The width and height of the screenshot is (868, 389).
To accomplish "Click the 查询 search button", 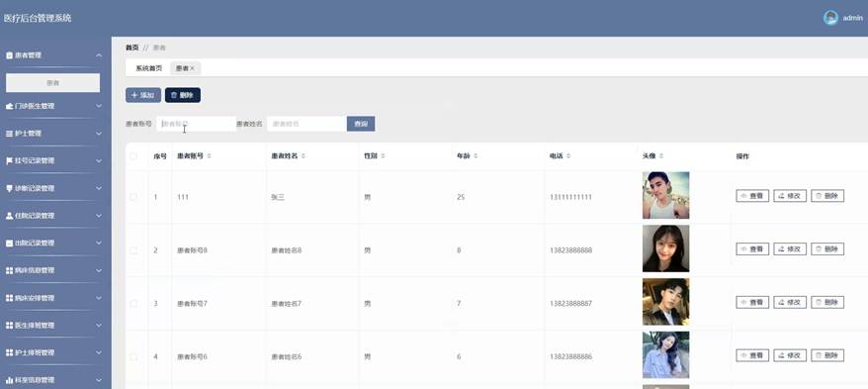I will [x=361, y=124].
